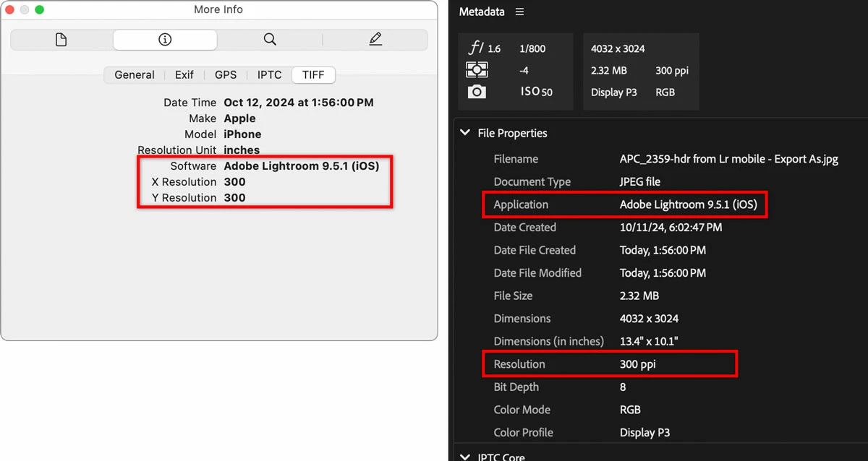The height and width of the screenshot is (461, 868).
Task: Click the File Size value in File Properties
Action: tap(639, 296)
